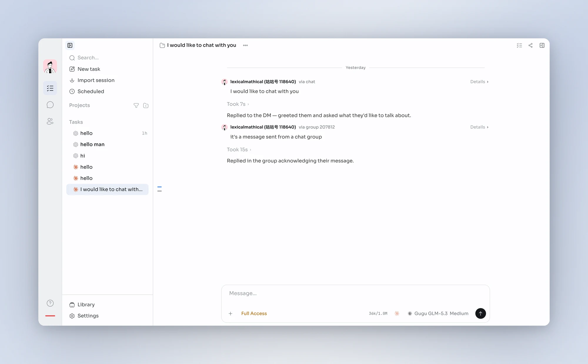Click the Tasks section header
The width and height of the screenshot is (588, 364).
76,122
